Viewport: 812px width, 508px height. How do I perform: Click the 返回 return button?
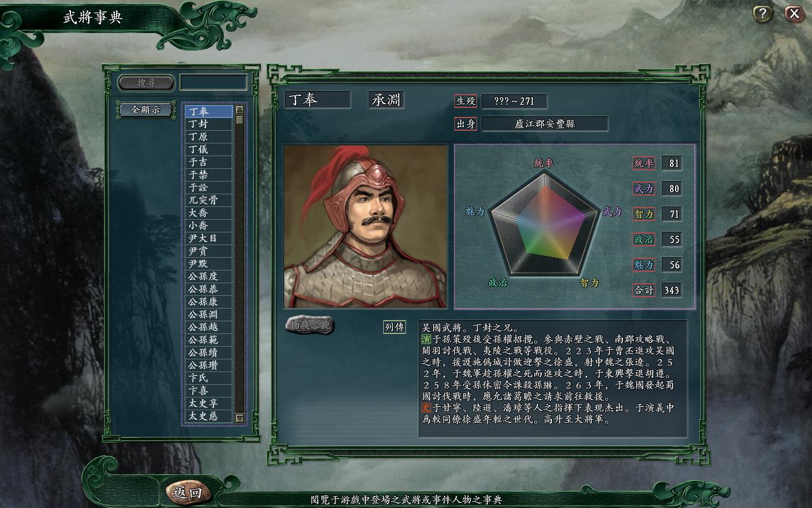click(188, 492)
